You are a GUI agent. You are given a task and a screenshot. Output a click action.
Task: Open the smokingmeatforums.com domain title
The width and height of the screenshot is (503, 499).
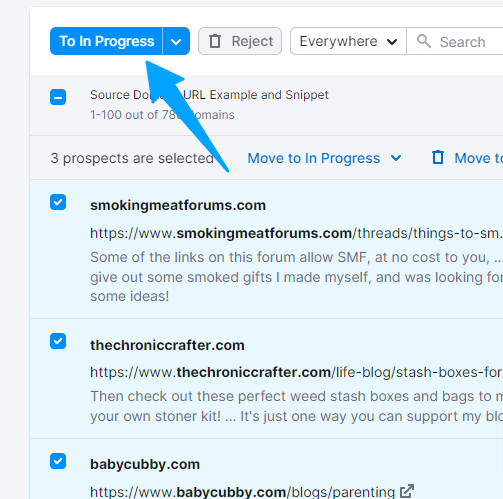coord(178,205)
